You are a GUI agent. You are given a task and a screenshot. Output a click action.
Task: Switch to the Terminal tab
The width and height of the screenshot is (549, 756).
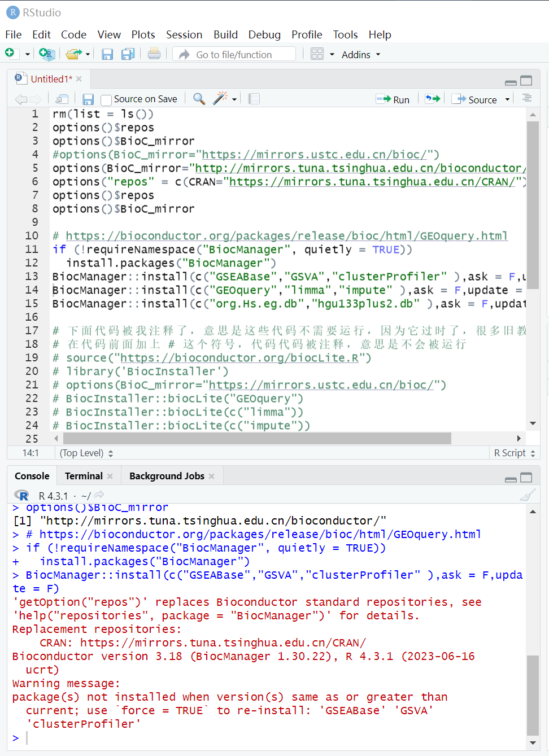tap(84, 476)
